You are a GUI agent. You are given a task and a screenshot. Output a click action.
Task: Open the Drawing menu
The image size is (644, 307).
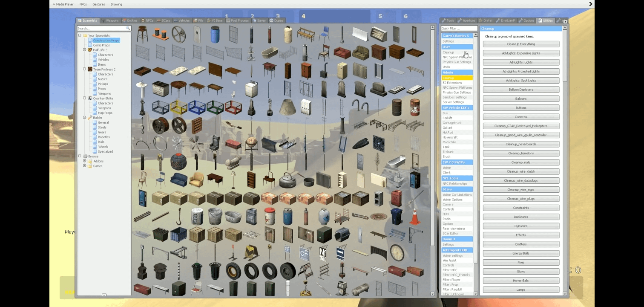[116, 4]
